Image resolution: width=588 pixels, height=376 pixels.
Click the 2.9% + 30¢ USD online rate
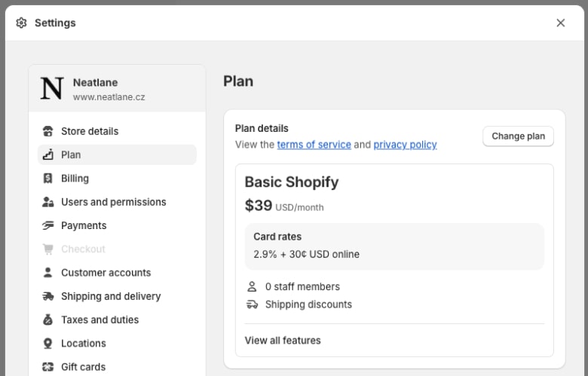point(306,254)
